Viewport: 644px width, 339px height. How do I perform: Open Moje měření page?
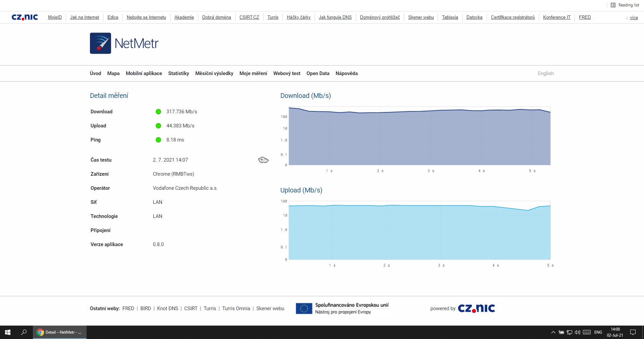pyautogui.click(x=253, y=73)
